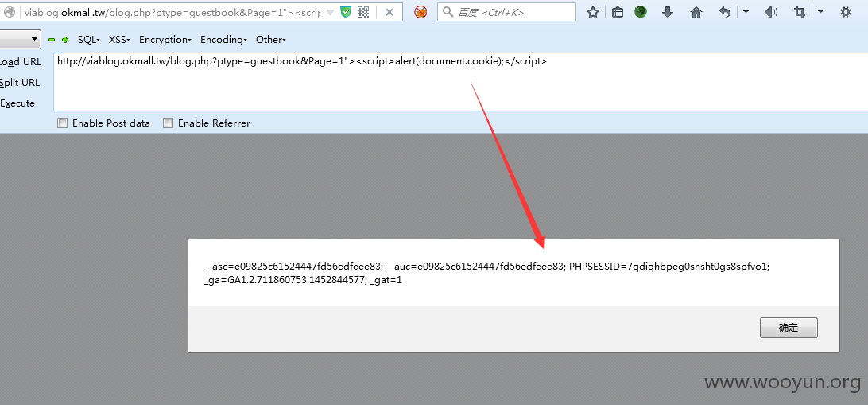Open the bookmarks list icon
Screen dimensions: 868x405
coord(618,12)
